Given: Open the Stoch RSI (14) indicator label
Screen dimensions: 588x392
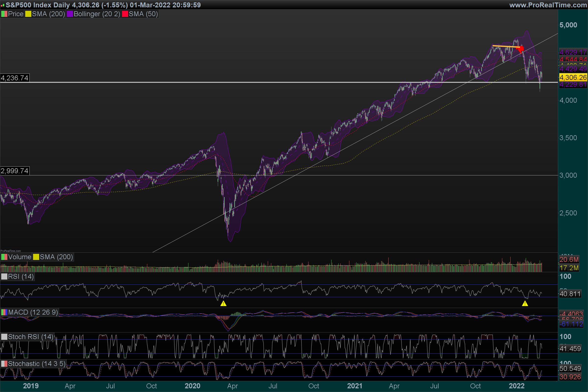Looking at the screenshot, I should click(30, 337).
